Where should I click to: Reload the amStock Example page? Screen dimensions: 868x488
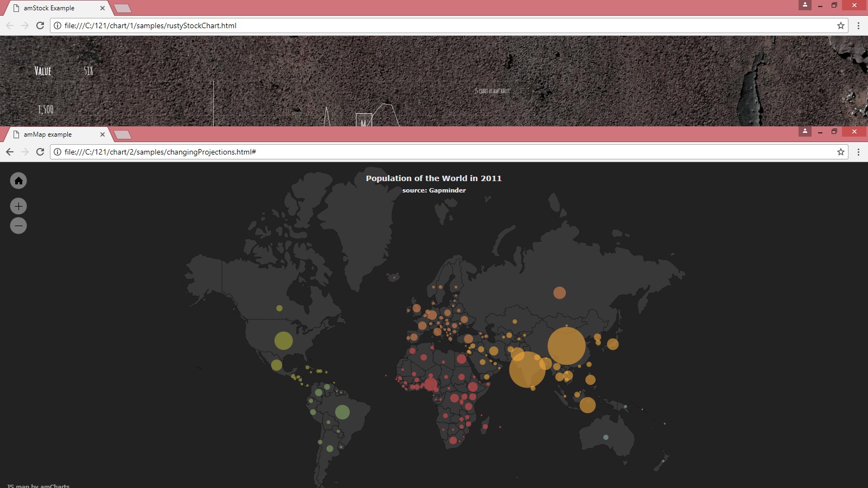(40, 25)
